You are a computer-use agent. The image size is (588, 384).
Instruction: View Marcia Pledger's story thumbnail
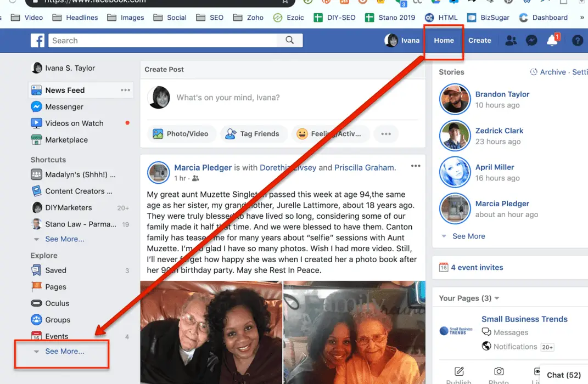455,208
